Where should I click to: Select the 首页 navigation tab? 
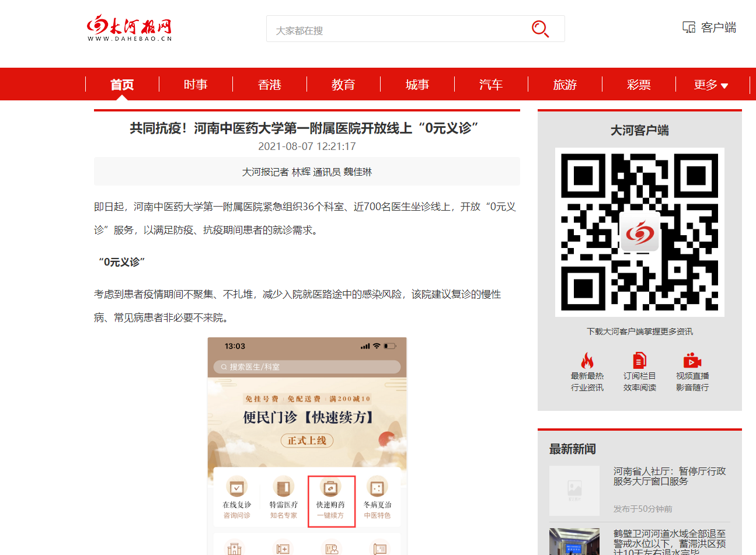point(122,85)
